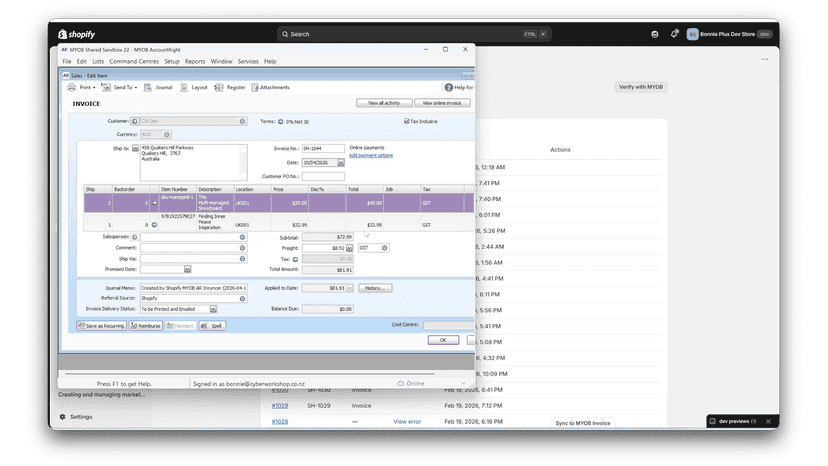Select the Multi-managed Snowboard description cell

215,203
